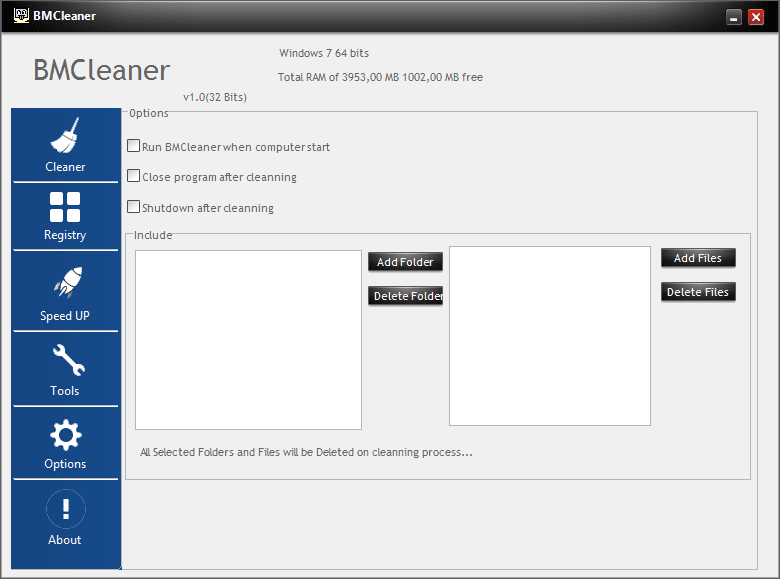Close the BMCleaner window
The height and width of the screenshot is (579, 780).
pos(756,17)
